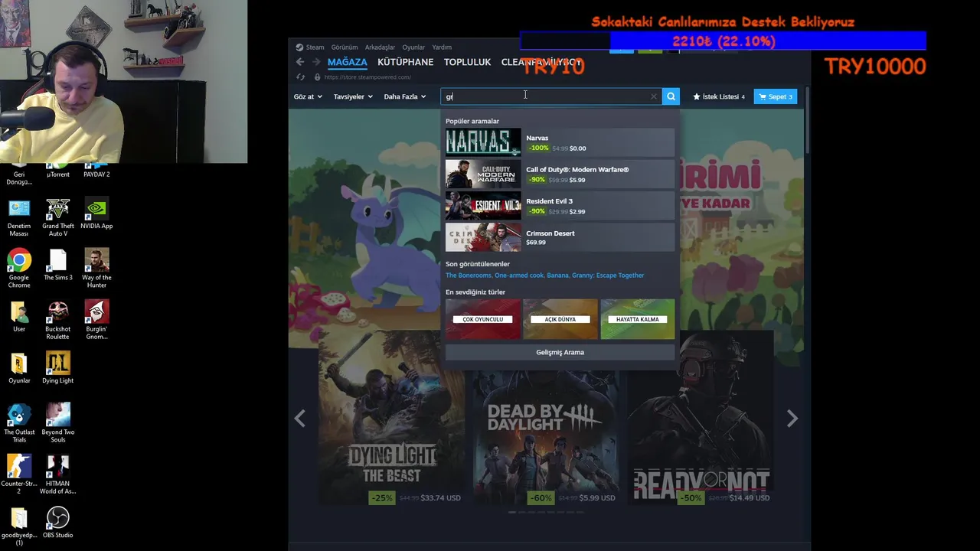Select the Resident Evil 3 suggestion

coord(560,206)
